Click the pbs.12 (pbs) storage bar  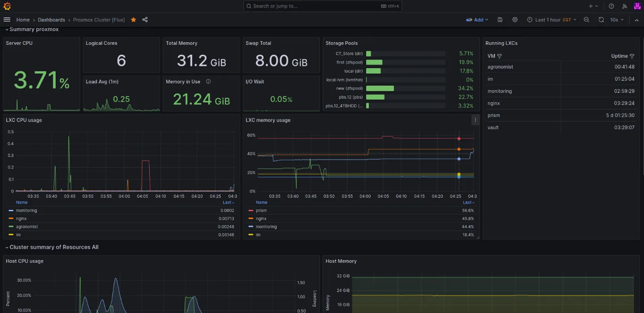[x=406, y=97]
